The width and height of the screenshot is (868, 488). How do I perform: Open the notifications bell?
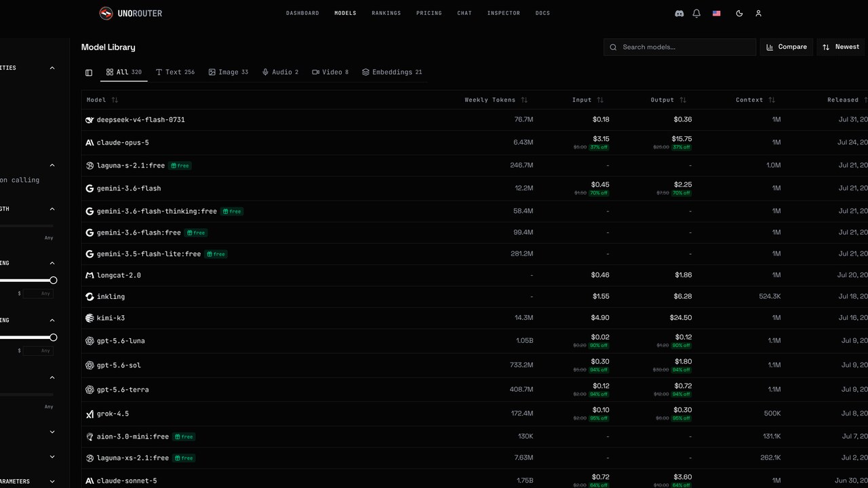[696, 13]
